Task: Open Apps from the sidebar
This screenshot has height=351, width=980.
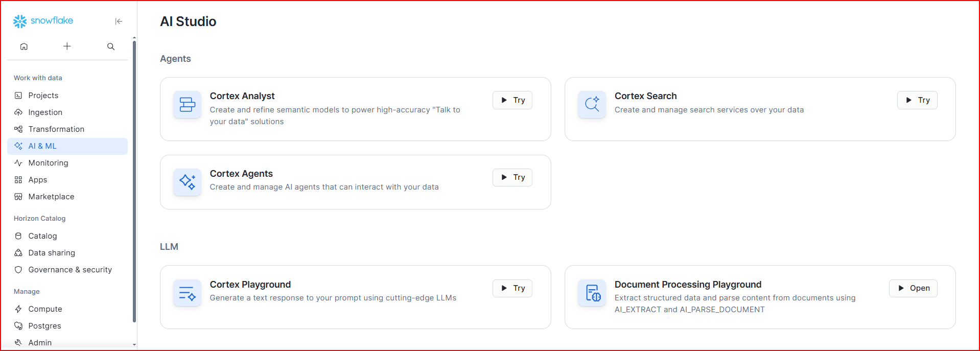Action: tap(67, 180)
